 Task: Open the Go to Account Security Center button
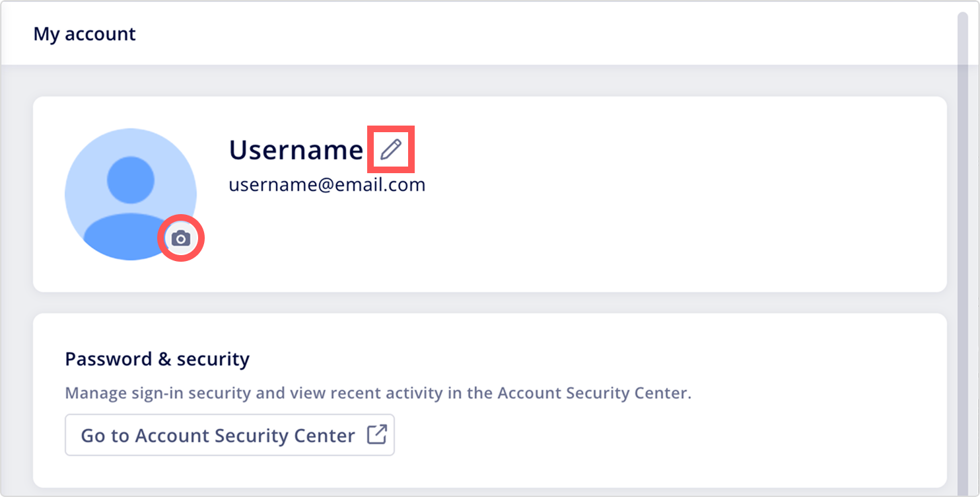pyautogui.click(x=230, y=435)
